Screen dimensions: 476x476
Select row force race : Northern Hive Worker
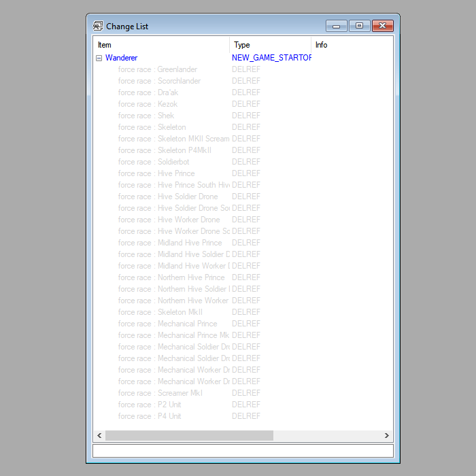[173, 301]
